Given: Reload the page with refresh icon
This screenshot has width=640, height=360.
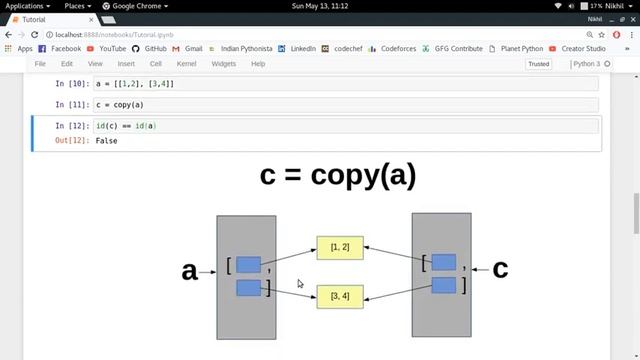Looking at the screenshot, I should point(35,35).
